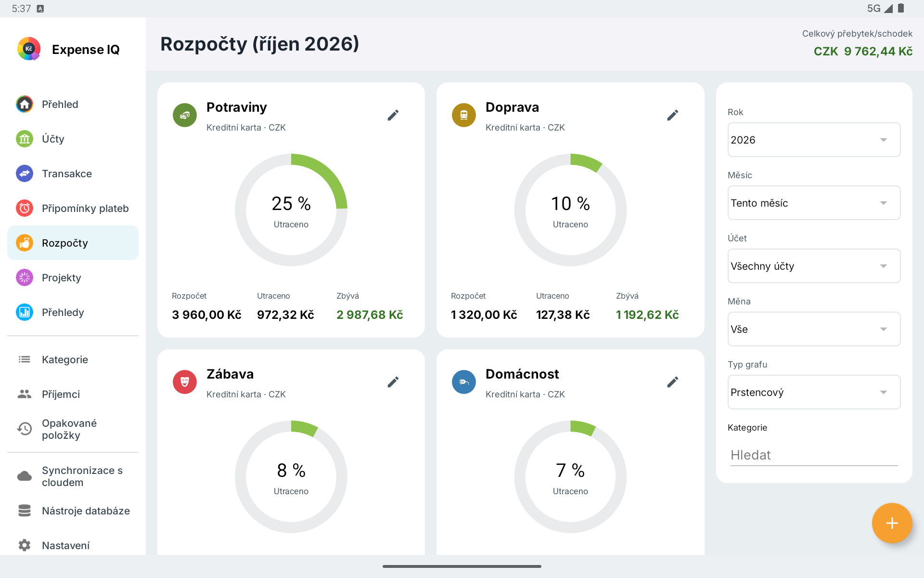Open the Měna dropdown showing Vše
This screenshot has width=924, height=578.
coord(814,329)
